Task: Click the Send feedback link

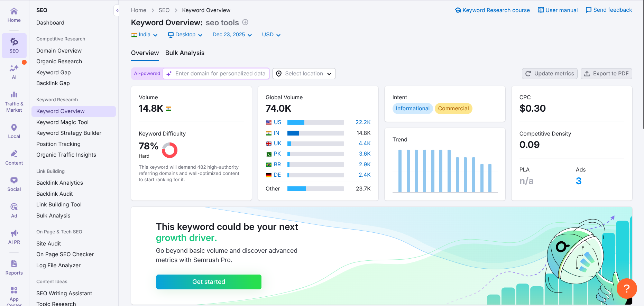Action: (613, 10)
